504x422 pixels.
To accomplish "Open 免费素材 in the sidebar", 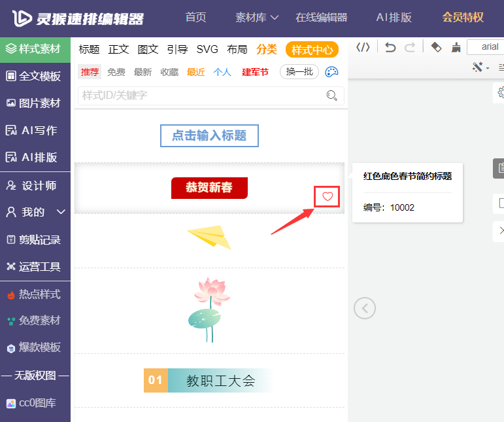I will coord(35,321).
